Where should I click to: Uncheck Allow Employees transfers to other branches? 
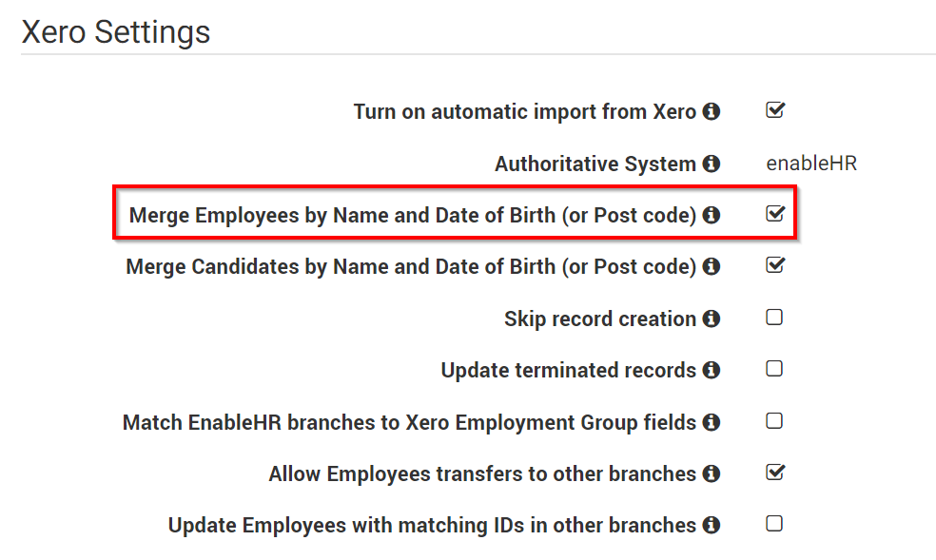point(775,473)
